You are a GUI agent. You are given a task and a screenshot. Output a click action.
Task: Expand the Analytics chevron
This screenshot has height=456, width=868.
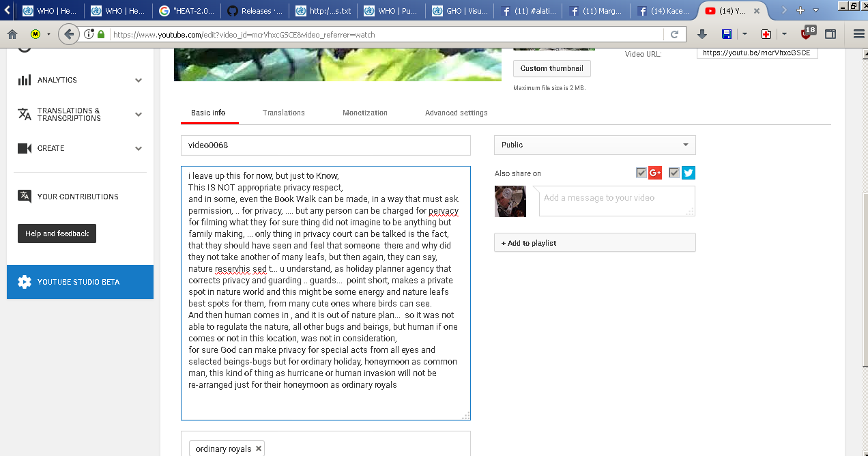click(x=139, y=80)
